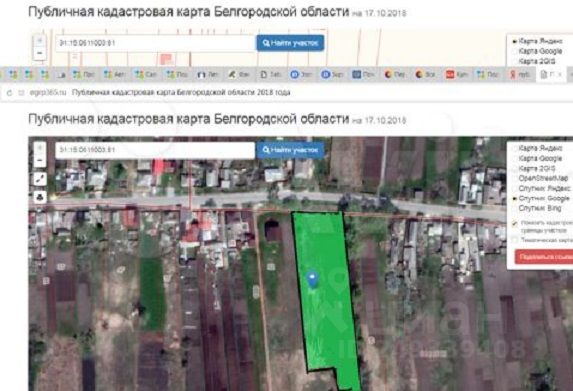Zoom out on the upper map

(x=40, y=53)
